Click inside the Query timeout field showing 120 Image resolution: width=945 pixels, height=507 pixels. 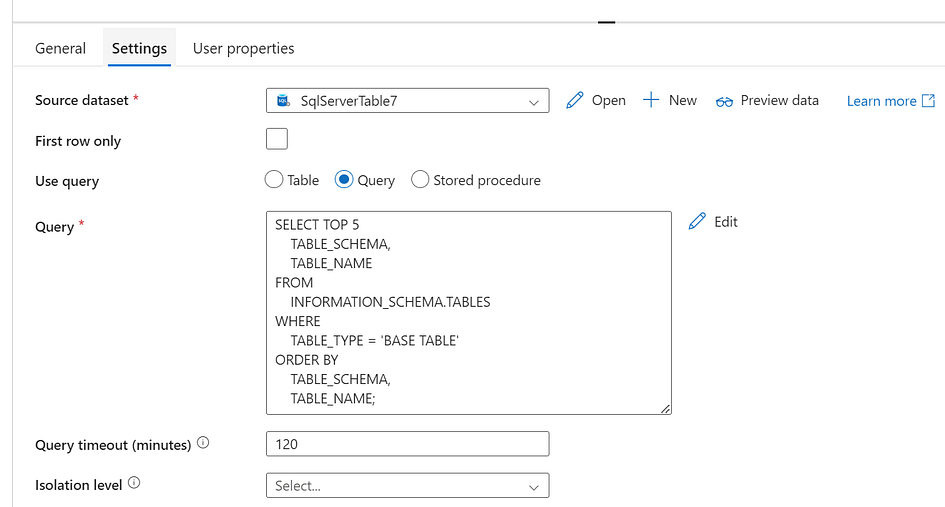[x=407, y=444]
